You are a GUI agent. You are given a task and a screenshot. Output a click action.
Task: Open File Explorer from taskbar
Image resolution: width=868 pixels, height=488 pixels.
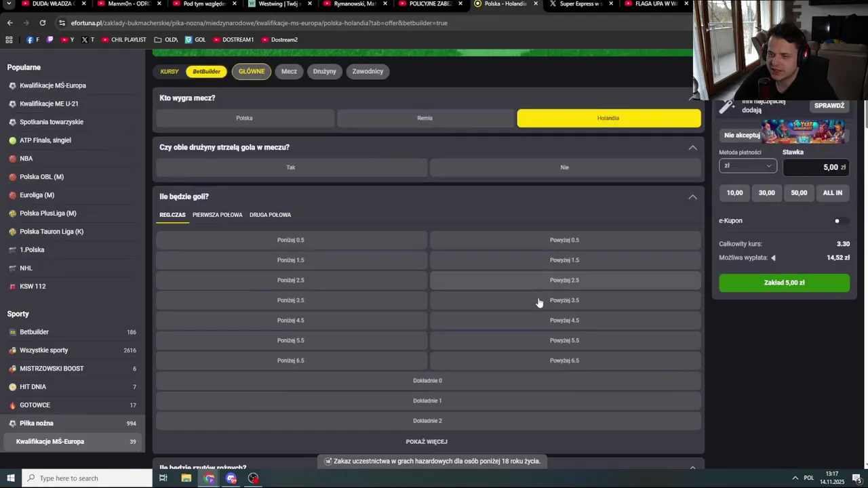186,478
